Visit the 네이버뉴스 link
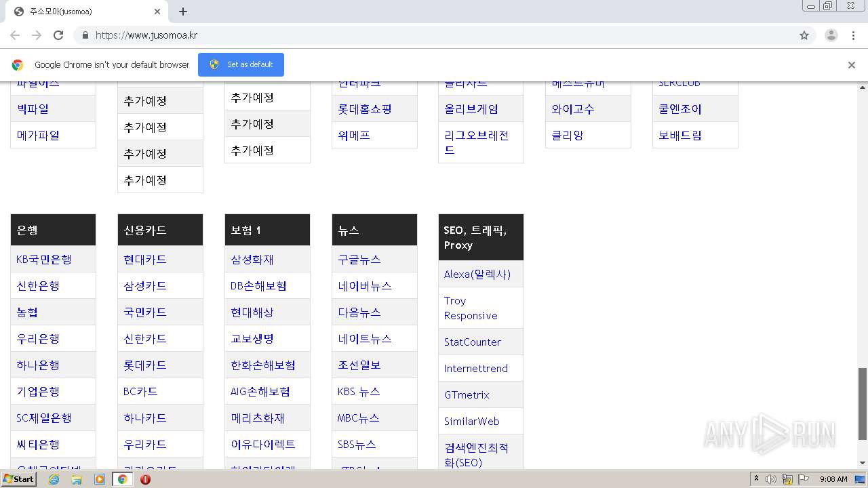 [365, 285]
